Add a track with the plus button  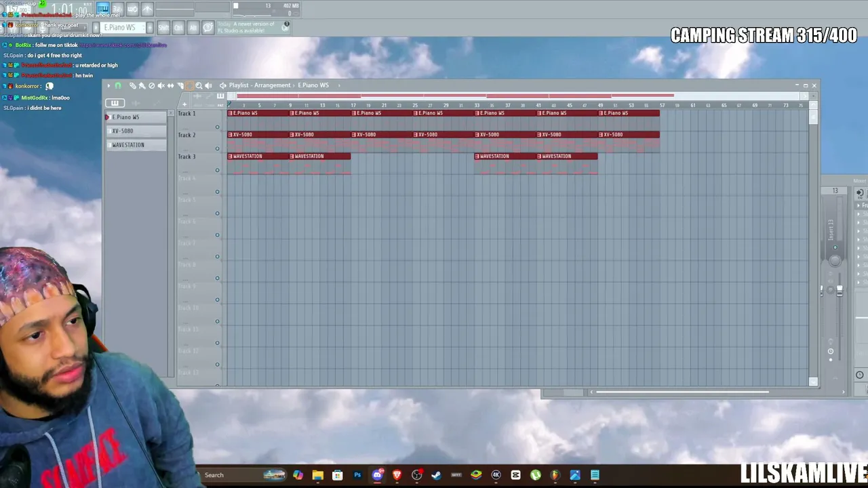click(184, 104)
